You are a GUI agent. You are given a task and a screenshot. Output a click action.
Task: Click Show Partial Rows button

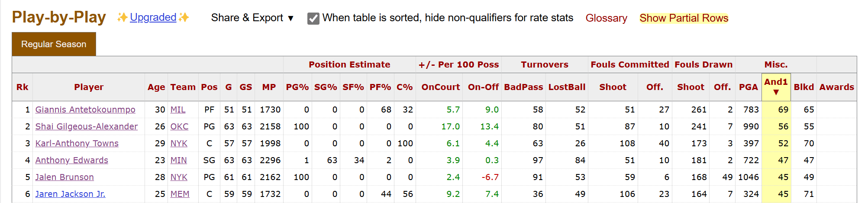[x=684, y=18]
